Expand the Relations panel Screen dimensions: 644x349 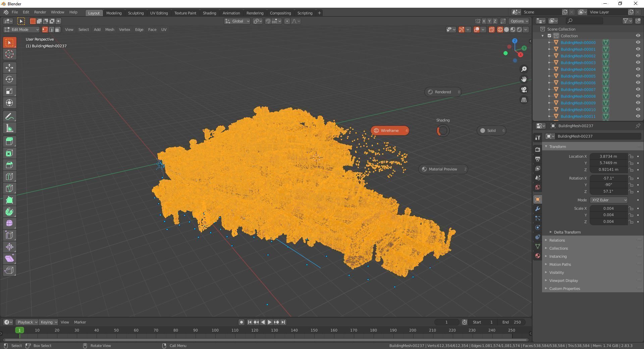click(557, 240)
